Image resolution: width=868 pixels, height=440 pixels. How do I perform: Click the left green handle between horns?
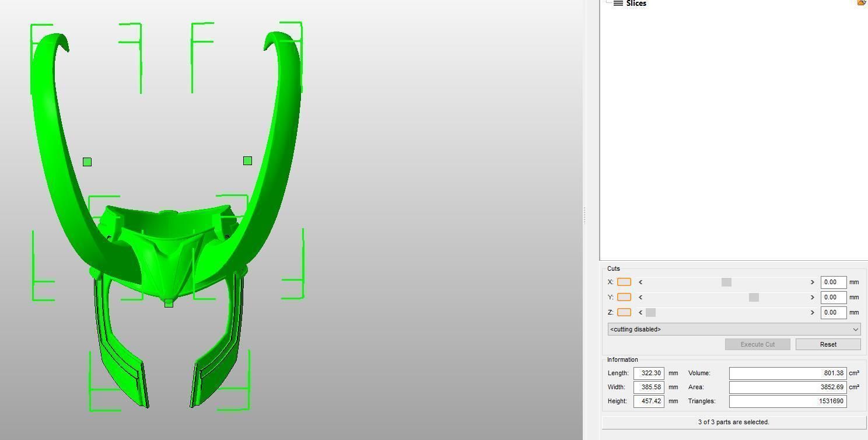[87, 162]
